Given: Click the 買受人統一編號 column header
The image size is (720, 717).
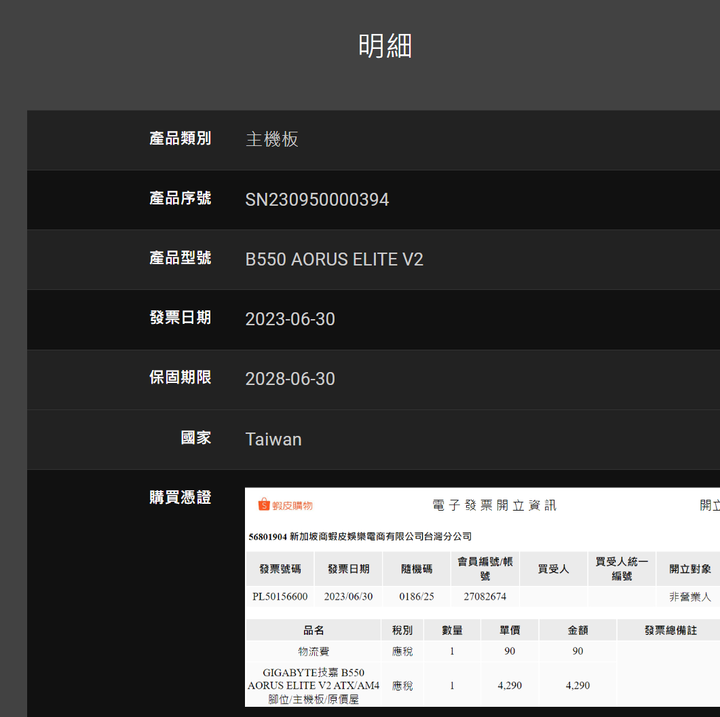Looking at the screenshot, I should (x=622, y=569).
